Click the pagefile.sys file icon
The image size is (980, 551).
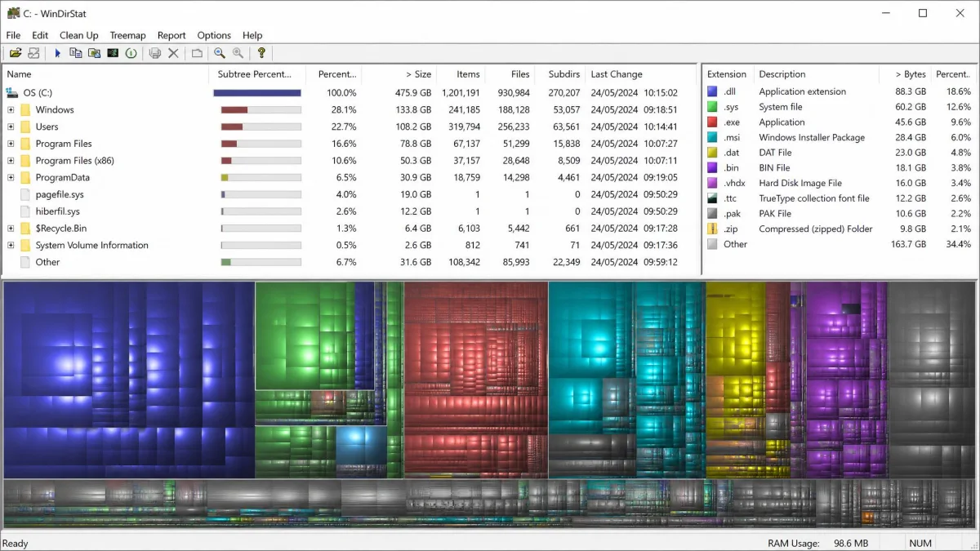25,194
